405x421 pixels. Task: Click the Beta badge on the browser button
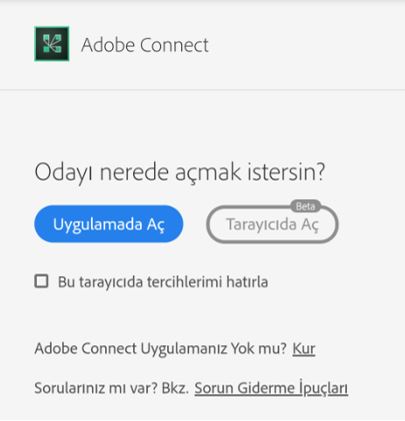(x=305, y=206)
